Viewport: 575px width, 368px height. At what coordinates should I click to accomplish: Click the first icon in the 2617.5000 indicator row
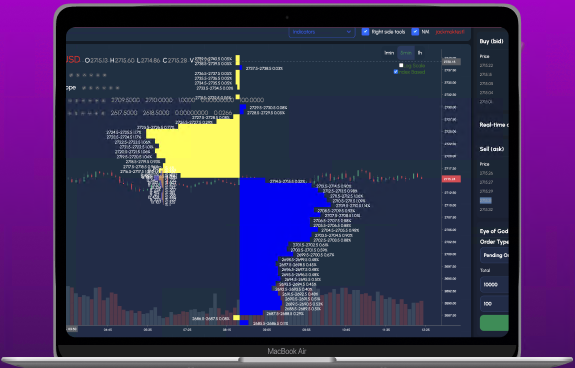tap(69, 113)
